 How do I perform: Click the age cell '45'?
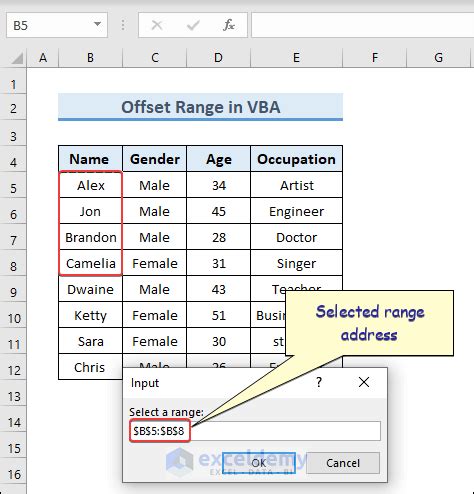click(x=218, y=211)
